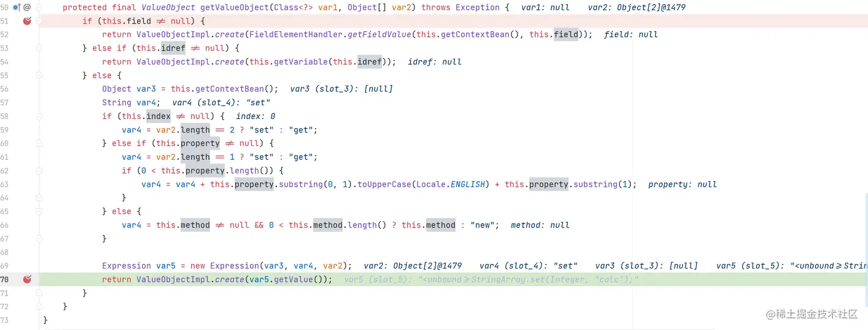Collapse the else block fold on line 55
The height and width of the screenshot is (330, 868).
tap(40, 75)
